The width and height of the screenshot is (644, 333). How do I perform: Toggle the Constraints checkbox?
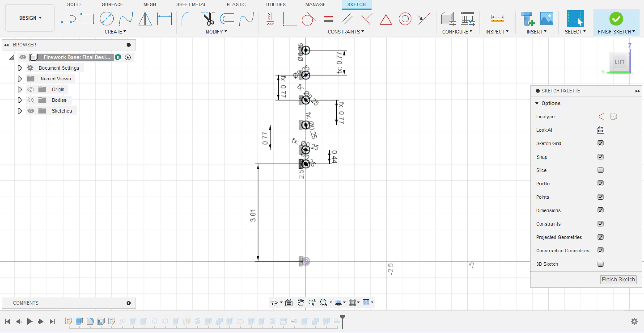tap(600, 224)
